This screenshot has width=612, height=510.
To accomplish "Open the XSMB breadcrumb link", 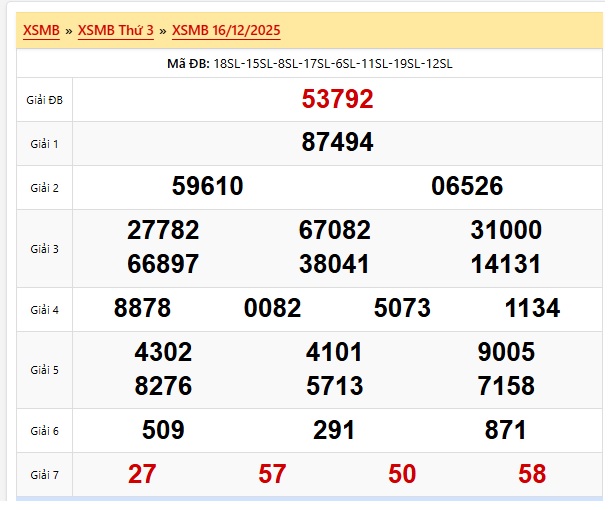I will coord(41,31).
